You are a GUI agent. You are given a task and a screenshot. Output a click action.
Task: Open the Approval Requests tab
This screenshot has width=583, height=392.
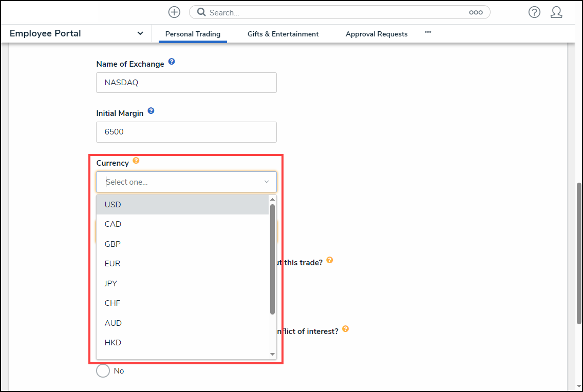[x=377, y=34]
